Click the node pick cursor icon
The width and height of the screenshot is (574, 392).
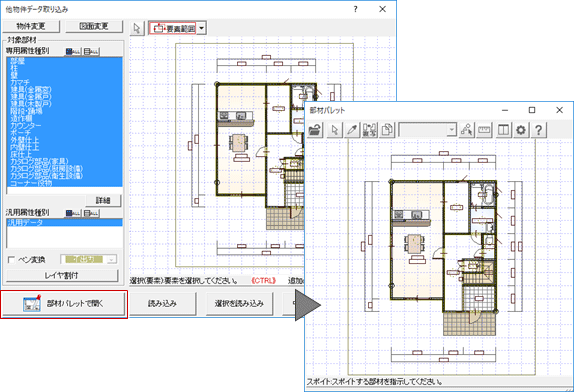pos(467,130)
